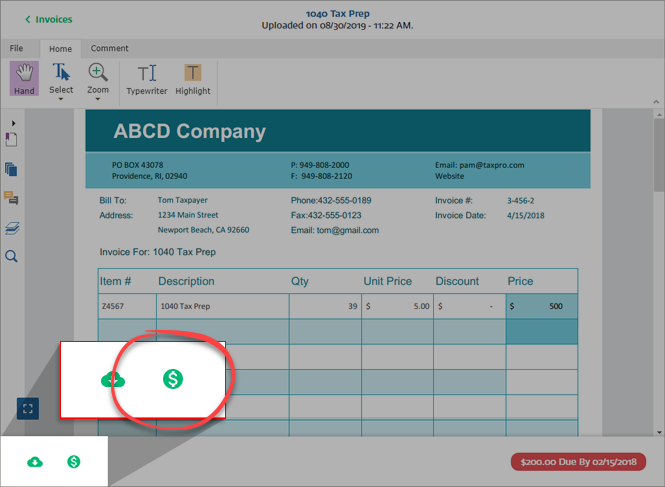Viewport: 665px width, 487px height.
Task: Click the cloud download icon in bottom bar
Action: coord(35,462)
